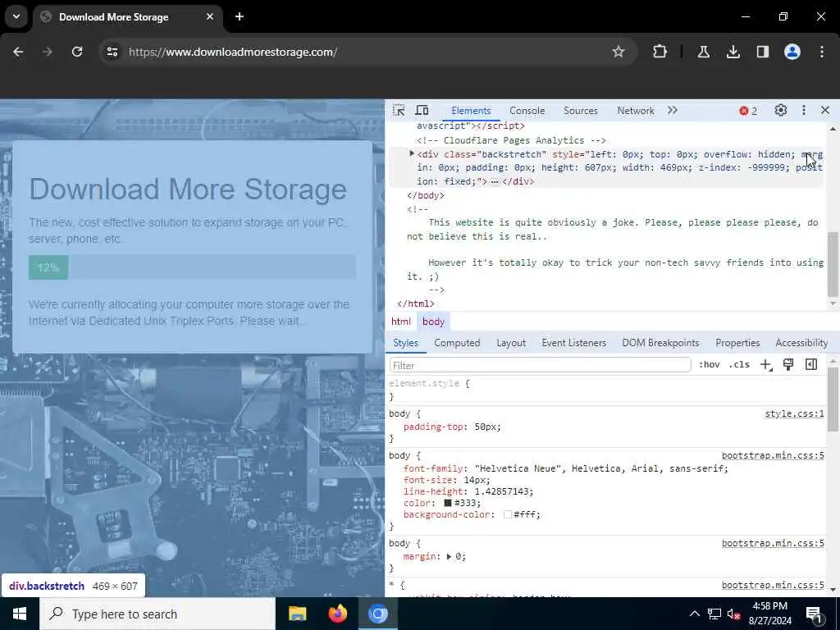Select body in the breadcrumb bar
This screenshot has height=630, width=840.
point(433,322)
